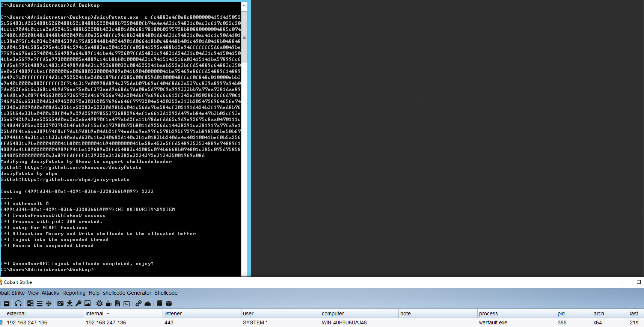The image size is (644, 327).
Task: Open Downloaded Files arrow icon
Action: tap(69, 303)
